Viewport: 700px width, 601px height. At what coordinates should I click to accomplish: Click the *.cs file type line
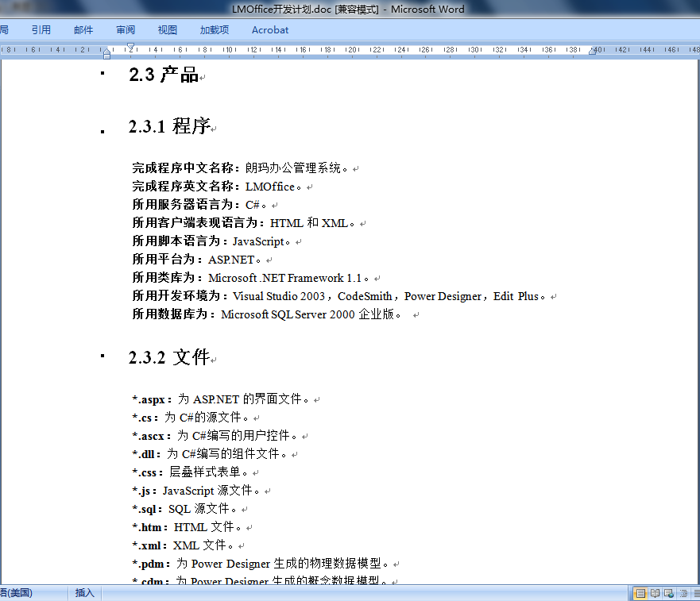(190, 418)
